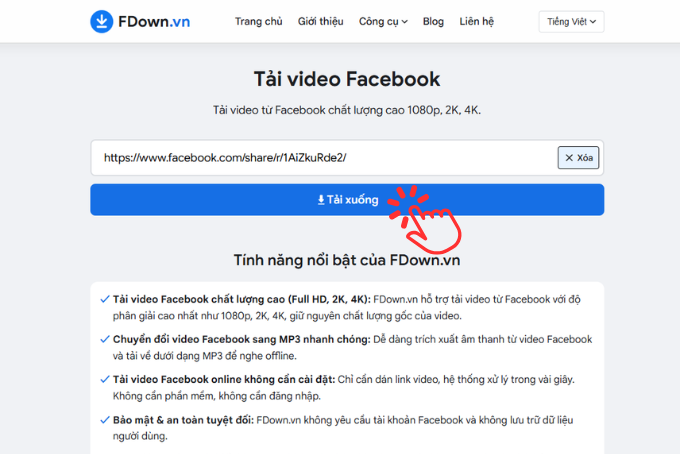Click checkmark beside Tải video Facebook chất lượng cao

105,298
